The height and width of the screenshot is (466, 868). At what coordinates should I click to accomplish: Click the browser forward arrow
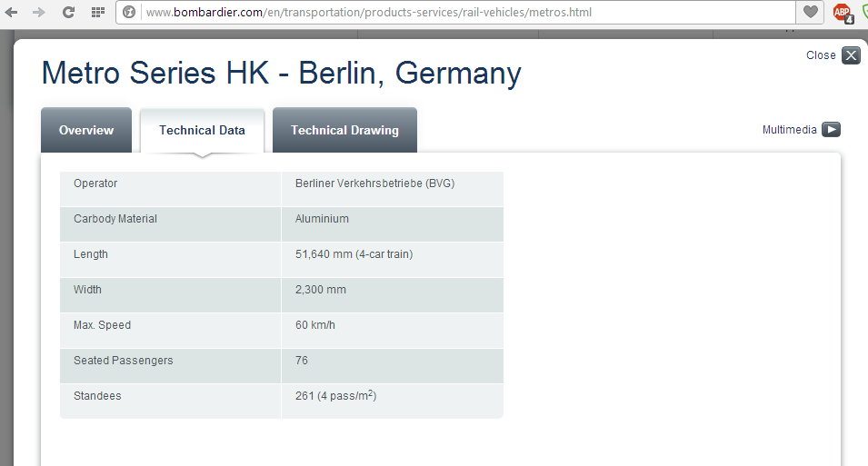38,13
